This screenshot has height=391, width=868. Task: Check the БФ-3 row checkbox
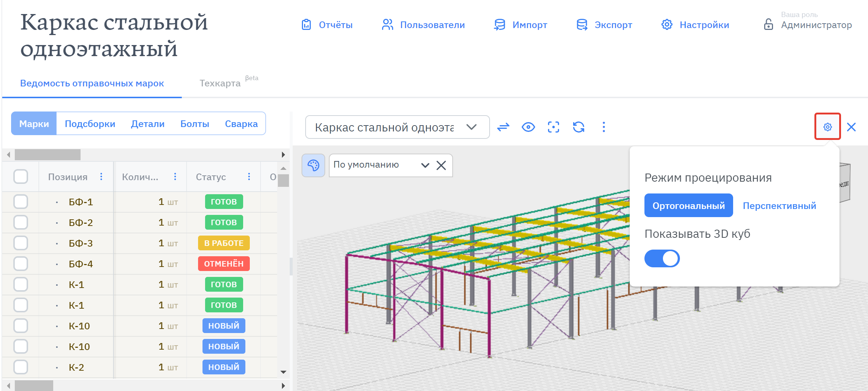click(x=21, y=243)
